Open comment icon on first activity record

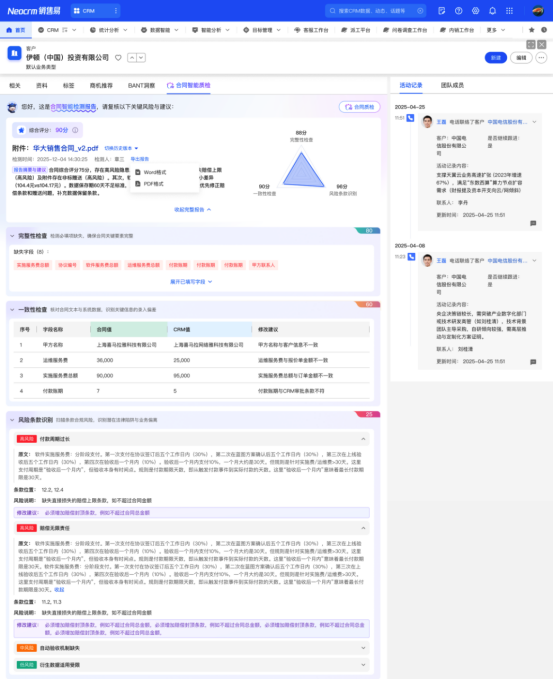point(533,223)
